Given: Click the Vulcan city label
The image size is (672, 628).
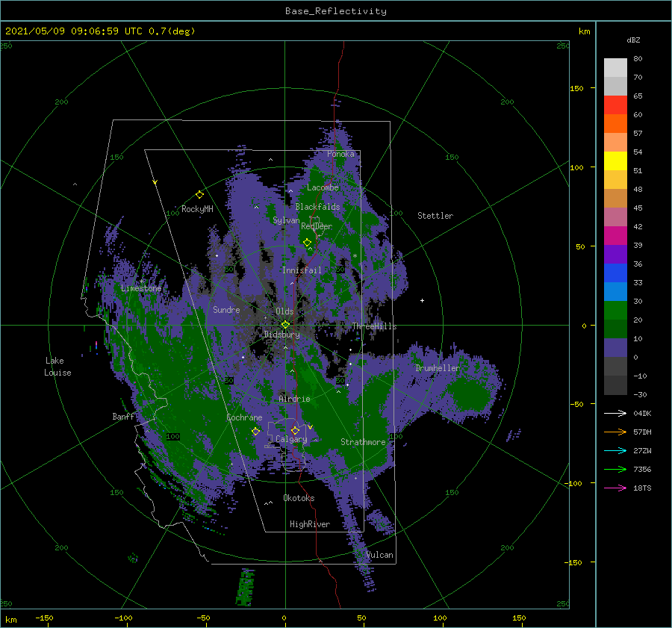Looking at the screenshot, I should pyautogui.click(x=380, y=555).
